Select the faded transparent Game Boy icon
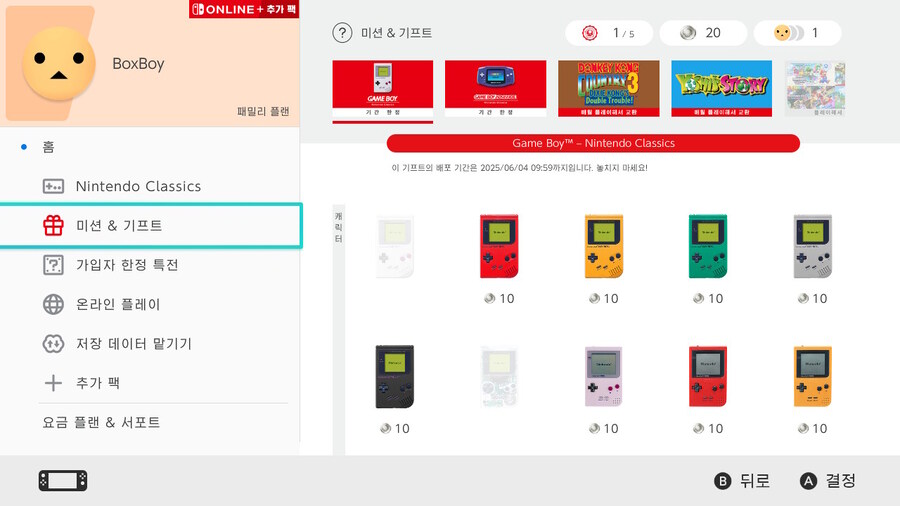The width and height of the screenshot is (900, 506). [499, 377]
